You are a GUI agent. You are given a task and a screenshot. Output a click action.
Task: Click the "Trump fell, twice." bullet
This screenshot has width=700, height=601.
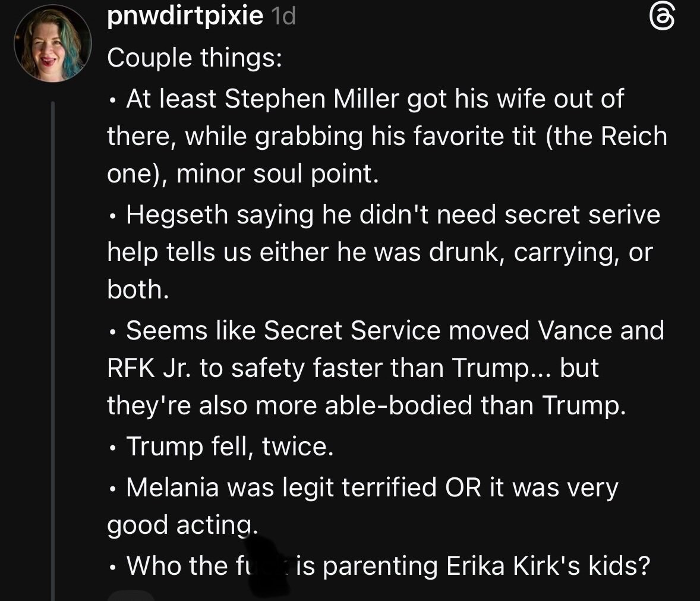(x=229, y=446)
